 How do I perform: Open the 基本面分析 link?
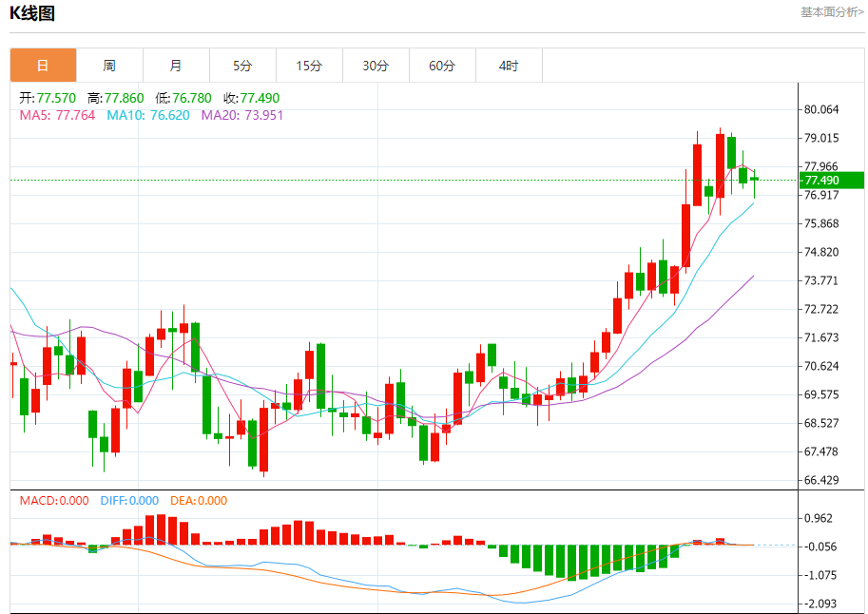[832, 12]
